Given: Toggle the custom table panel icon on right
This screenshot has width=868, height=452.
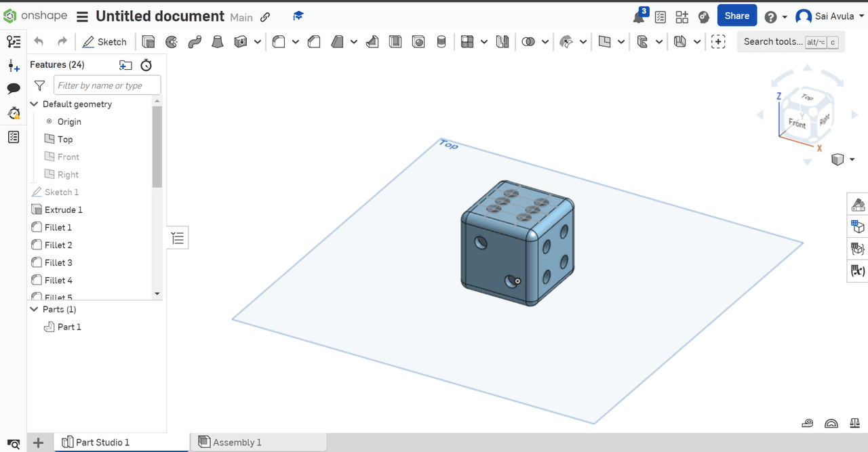Looking at the screenshot, I should [858, 249].
